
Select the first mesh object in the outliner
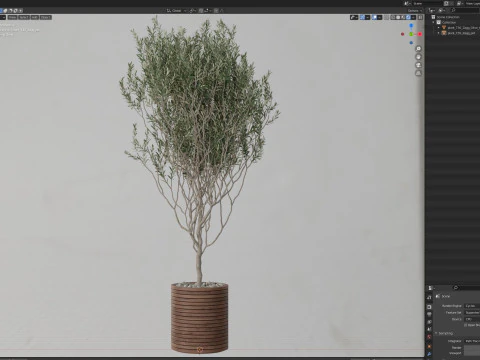click(x=453, y=28)
